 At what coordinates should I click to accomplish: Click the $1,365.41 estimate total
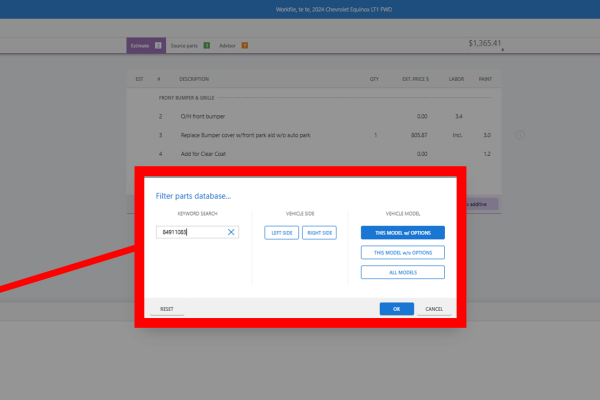(x=484, y=43)
